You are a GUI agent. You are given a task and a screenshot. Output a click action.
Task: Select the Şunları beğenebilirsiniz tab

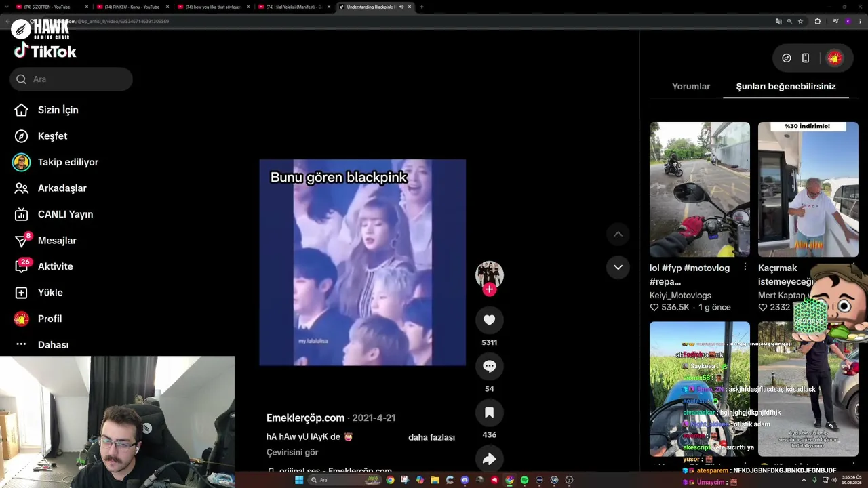(786, 87)
